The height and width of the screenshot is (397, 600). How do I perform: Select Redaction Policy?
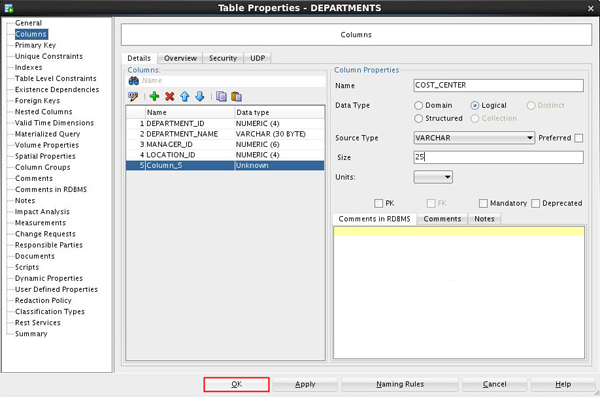click(43, 301)
